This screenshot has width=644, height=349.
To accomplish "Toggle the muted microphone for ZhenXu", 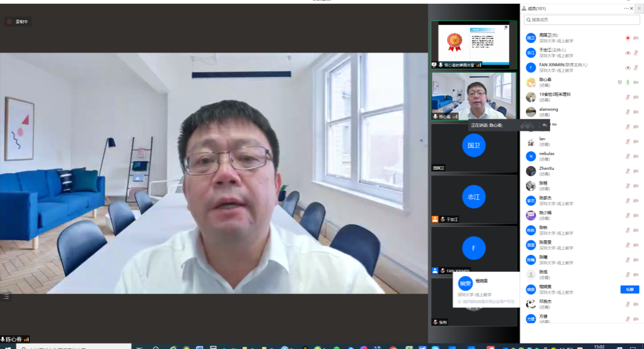I will pos(628,171).
